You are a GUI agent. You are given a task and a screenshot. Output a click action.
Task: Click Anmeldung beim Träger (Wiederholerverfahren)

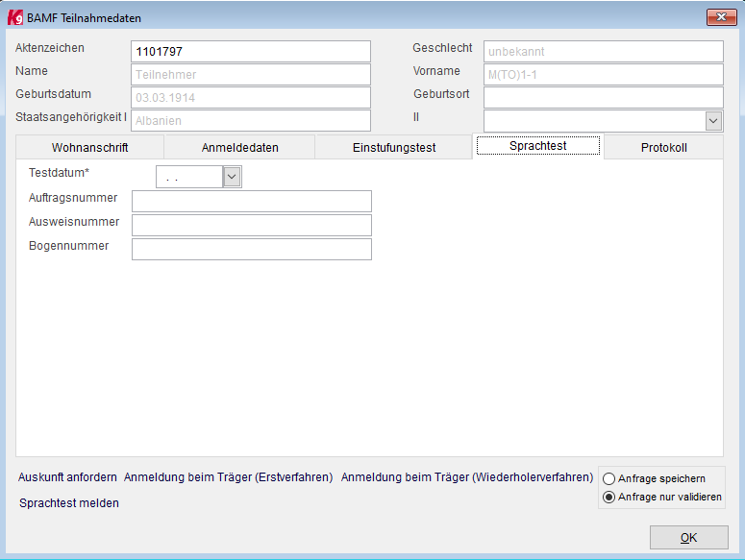(x=467, y=477)
